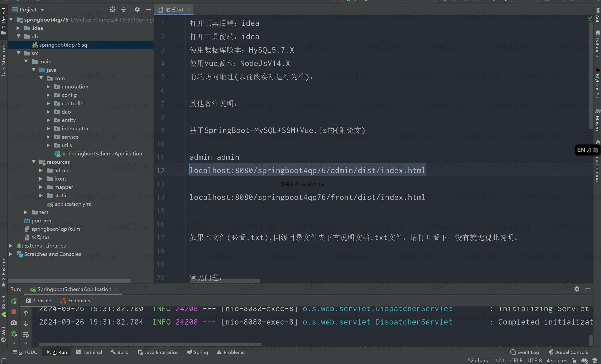The width and height of the screenshot is (601, 364).
Task: Click the green bug attach debugger icon
Action: (x=14, y=334)
